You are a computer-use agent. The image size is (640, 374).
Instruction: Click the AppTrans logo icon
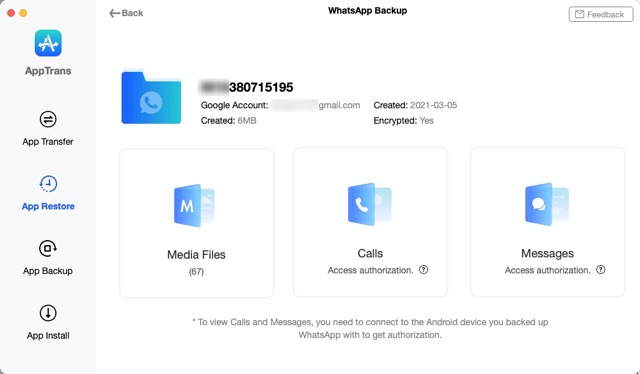48,43
